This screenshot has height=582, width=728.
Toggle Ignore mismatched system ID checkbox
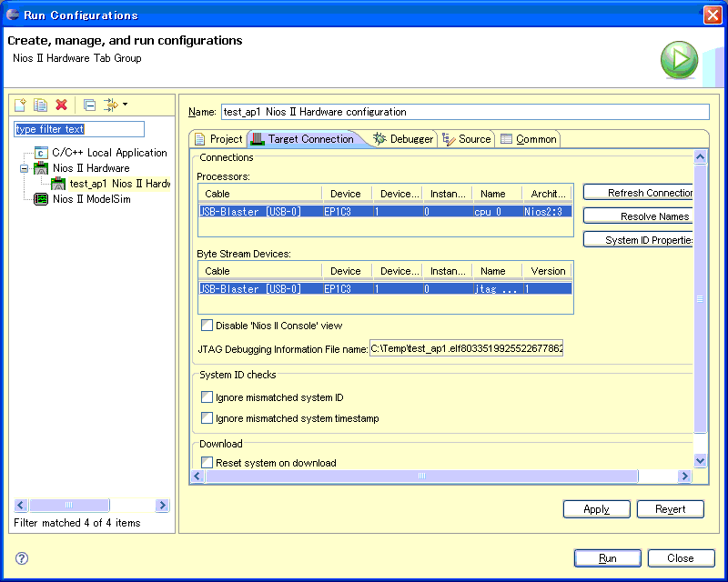[x=207, y=397]
